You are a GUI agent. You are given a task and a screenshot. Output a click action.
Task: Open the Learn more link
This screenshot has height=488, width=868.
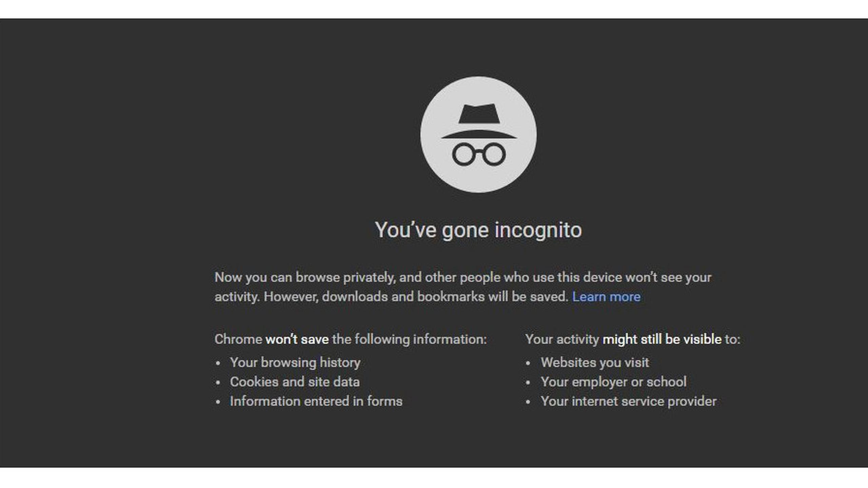(x=607, y=297)
